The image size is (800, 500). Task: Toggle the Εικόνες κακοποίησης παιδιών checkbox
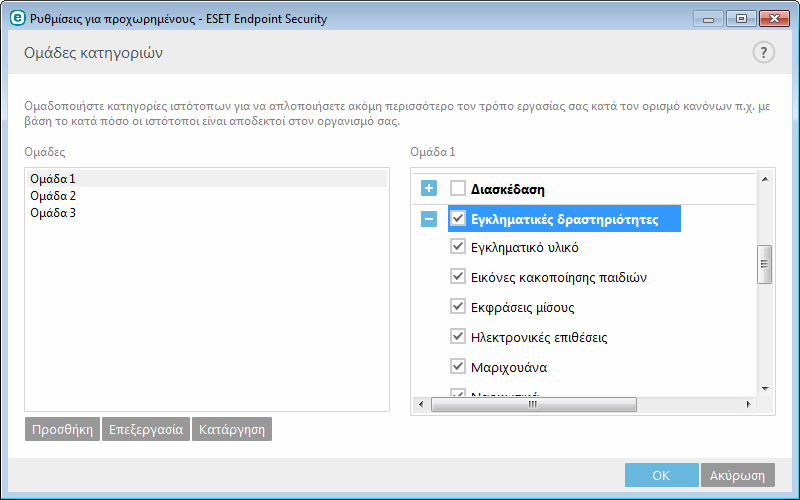tap(458, 277)
